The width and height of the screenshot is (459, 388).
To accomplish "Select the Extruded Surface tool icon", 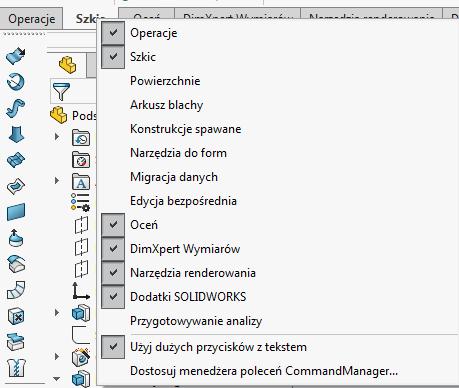I will pos(16,56).
